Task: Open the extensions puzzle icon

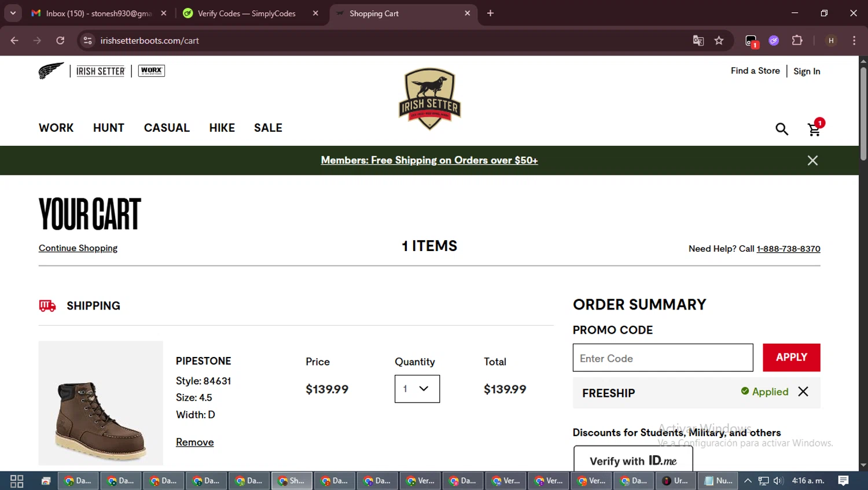Action: [797, 40]
